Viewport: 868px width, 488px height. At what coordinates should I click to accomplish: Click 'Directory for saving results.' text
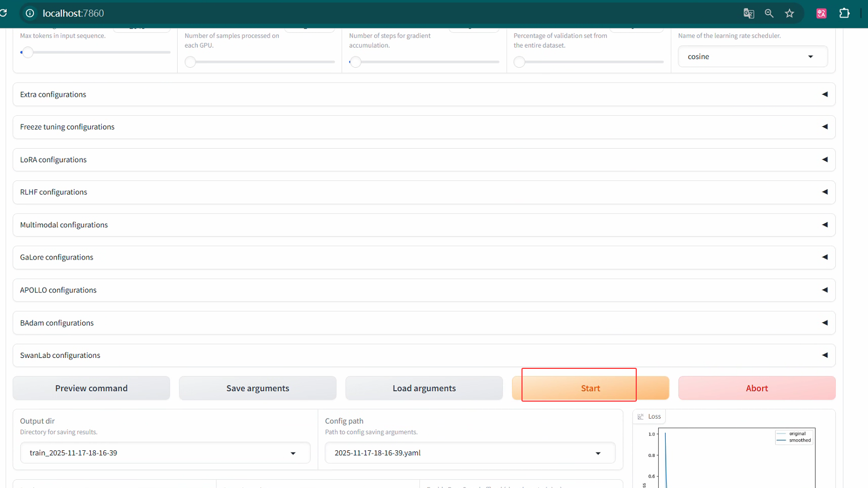[x=59, y=432]
